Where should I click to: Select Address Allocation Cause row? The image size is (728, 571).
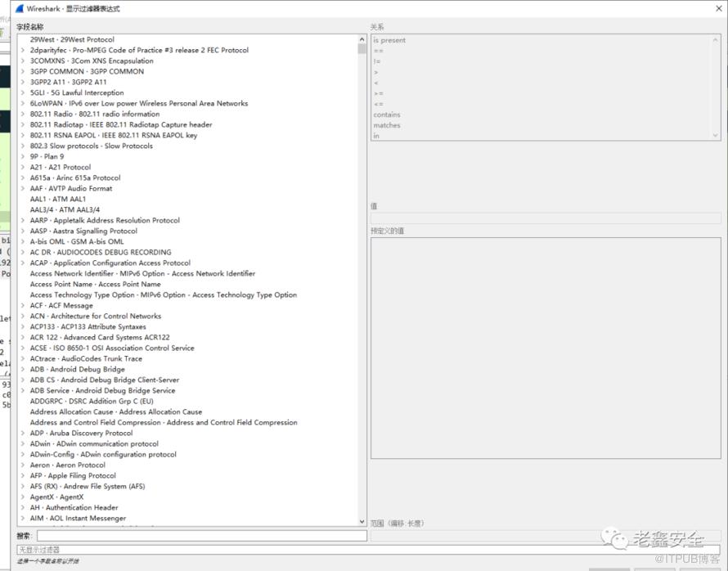[x=116, y=412]
